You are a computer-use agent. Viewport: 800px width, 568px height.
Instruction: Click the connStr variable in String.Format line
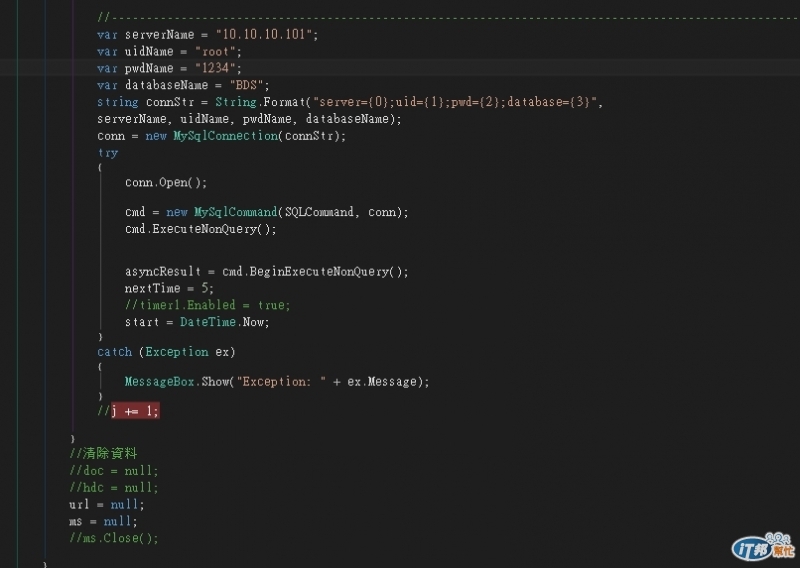click(170, 102)
